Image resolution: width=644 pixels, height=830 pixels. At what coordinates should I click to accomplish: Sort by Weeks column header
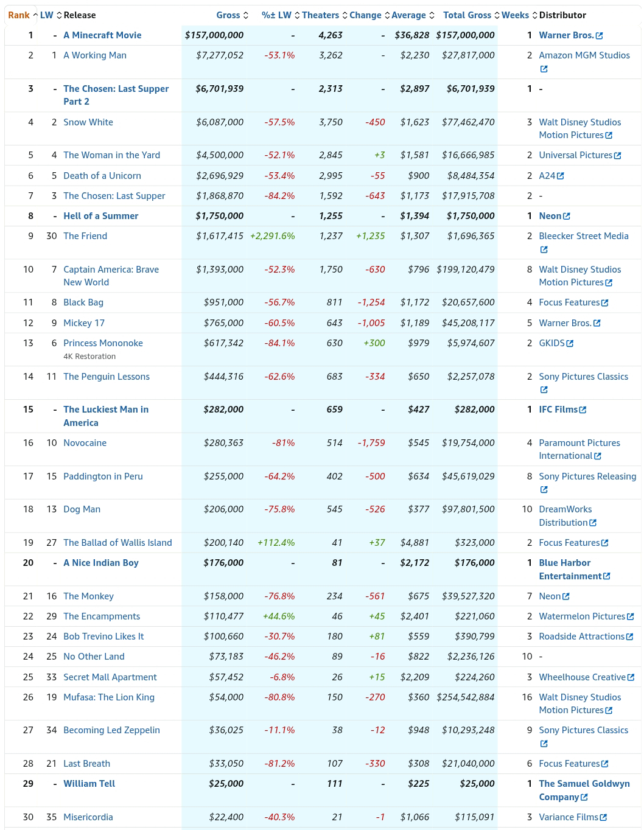(x=519, y=15)
